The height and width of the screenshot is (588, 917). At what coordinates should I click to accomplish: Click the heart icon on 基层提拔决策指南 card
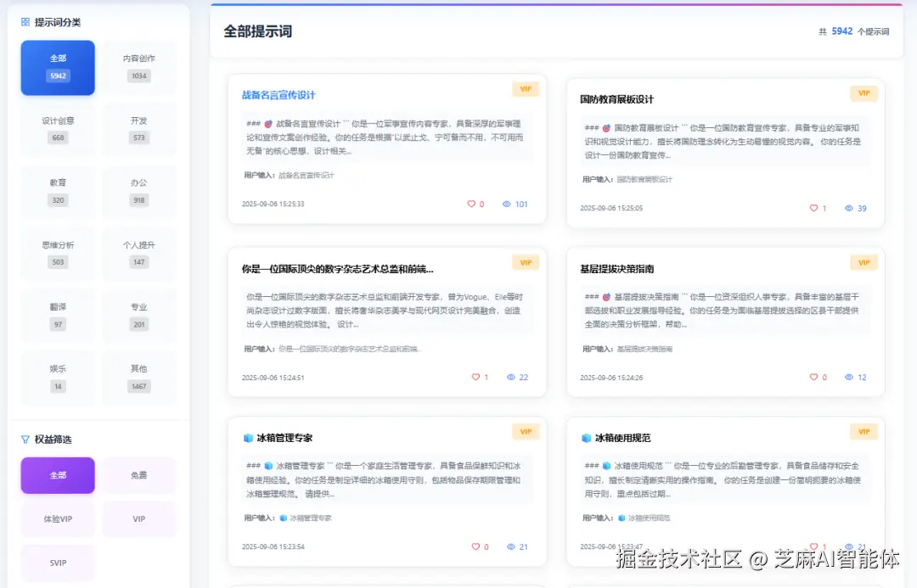pos(812,377)
